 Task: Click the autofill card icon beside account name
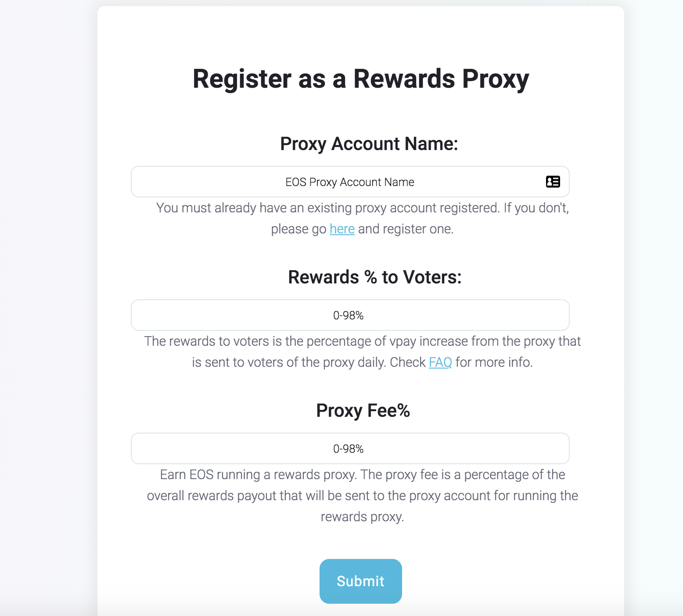pyautogui.click(x=553, y=182)
